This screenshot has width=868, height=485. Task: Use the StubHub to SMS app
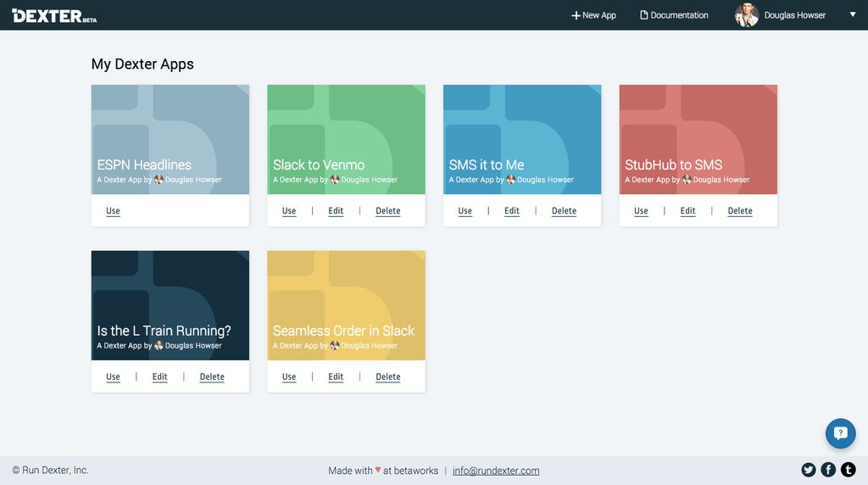641,211
